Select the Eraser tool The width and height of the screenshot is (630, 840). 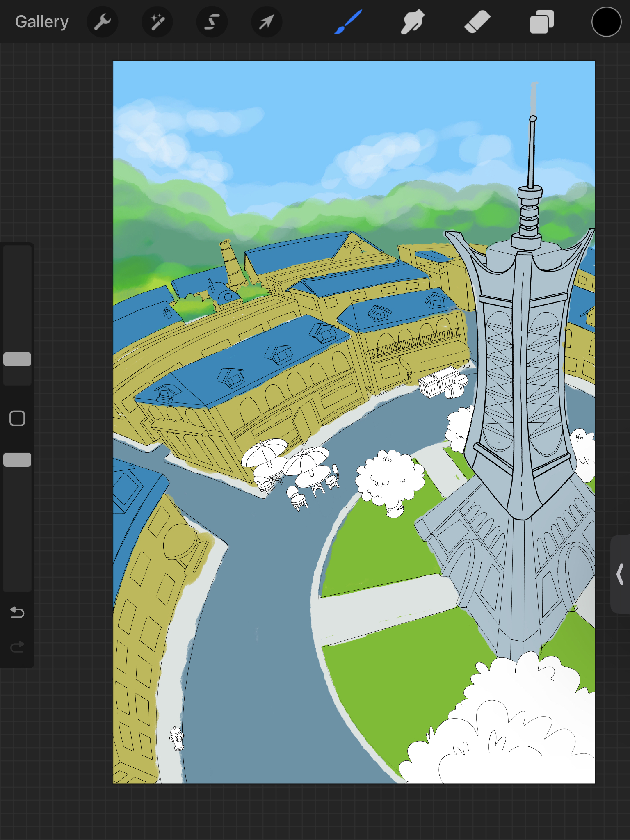point(477,22)
